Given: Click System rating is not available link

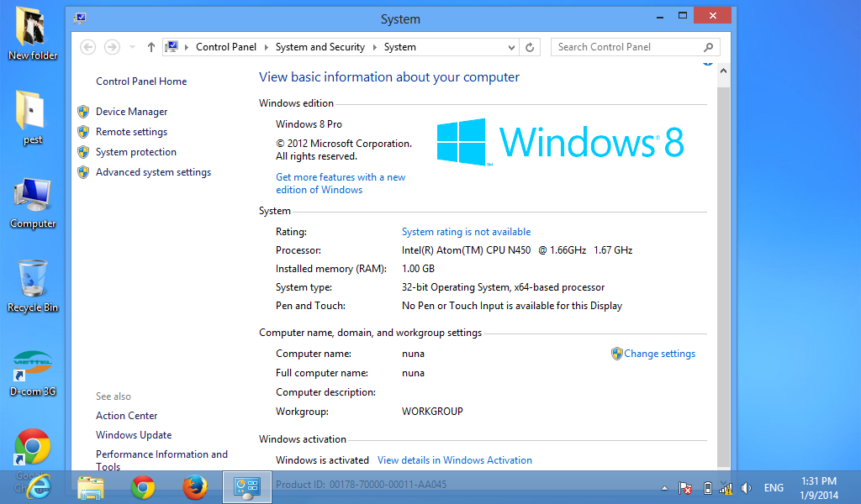Looking at the screenshot, I should coord(466,232).
